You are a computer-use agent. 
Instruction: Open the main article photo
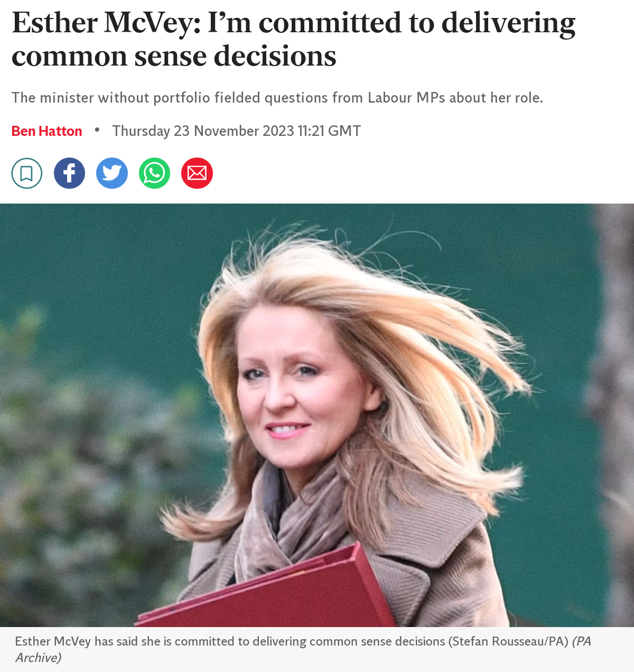tap(317, 415)
